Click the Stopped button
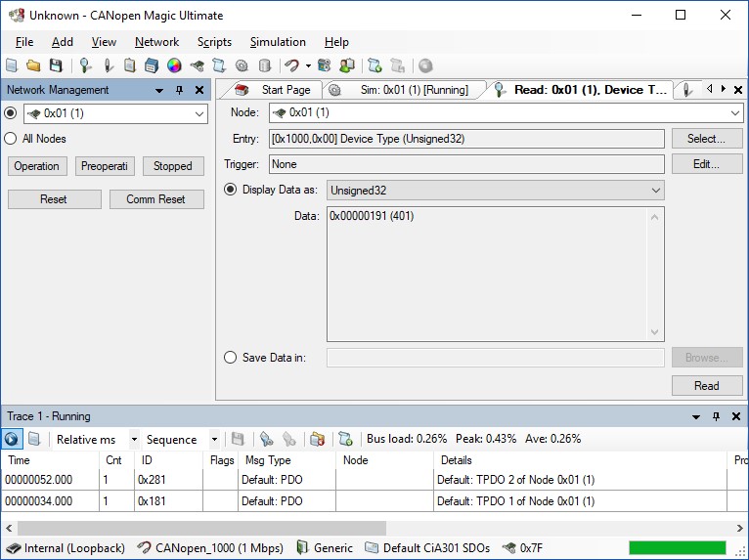Viewport: 749px width, 560px height. [173, 166]
